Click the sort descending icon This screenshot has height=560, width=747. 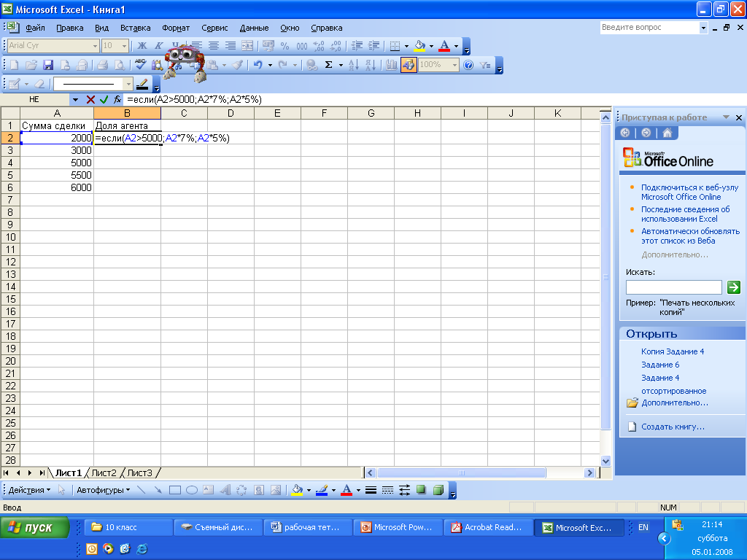pos(370,65)
